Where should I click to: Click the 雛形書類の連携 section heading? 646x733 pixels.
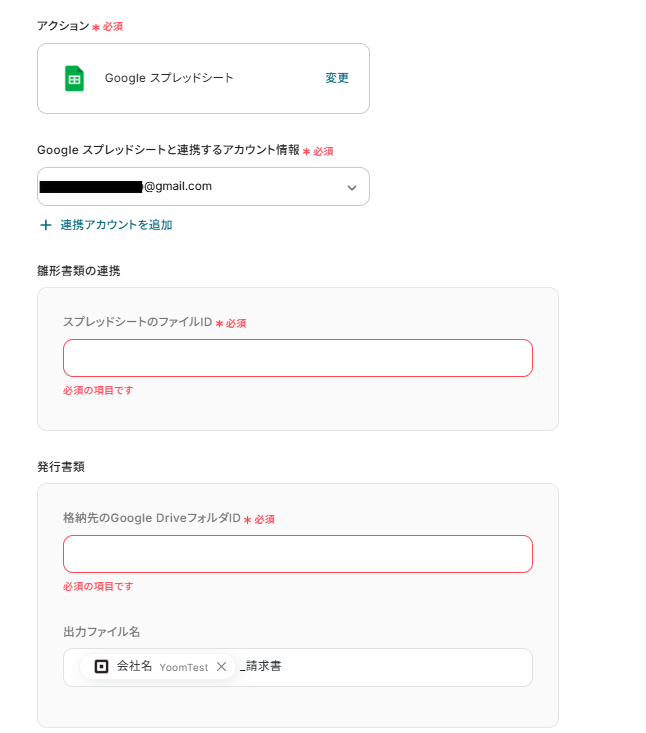(x=78, y=270)
